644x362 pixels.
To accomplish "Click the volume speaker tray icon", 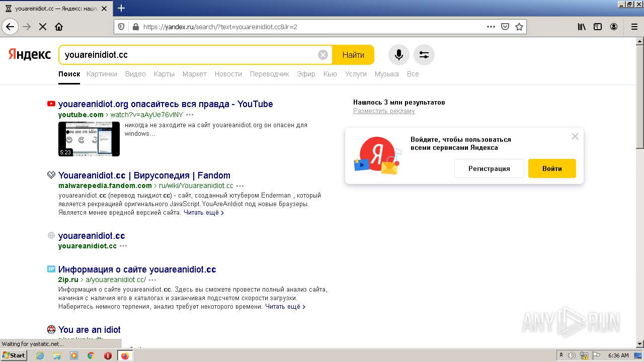I will pos(572,355).
